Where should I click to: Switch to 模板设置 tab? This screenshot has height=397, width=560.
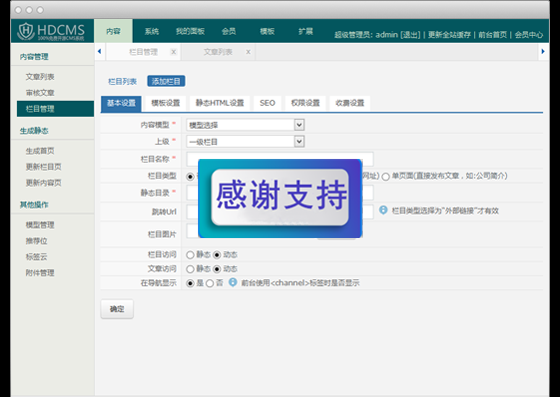(166, 103)
